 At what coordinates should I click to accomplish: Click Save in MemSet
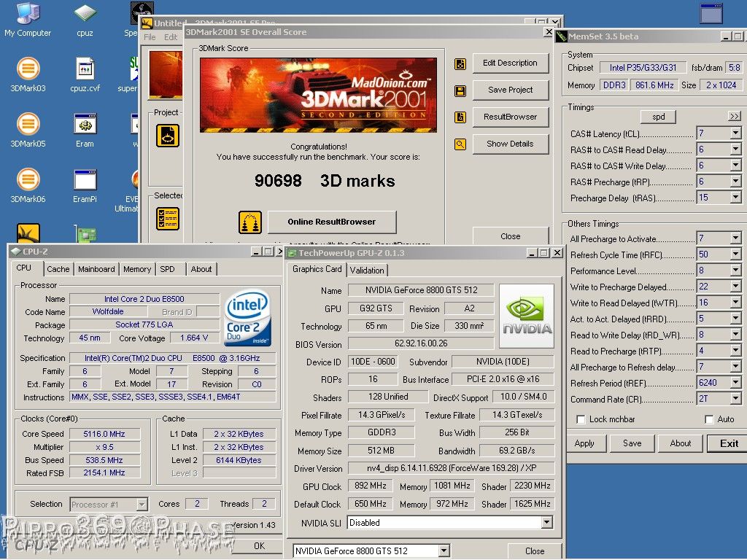632,443
